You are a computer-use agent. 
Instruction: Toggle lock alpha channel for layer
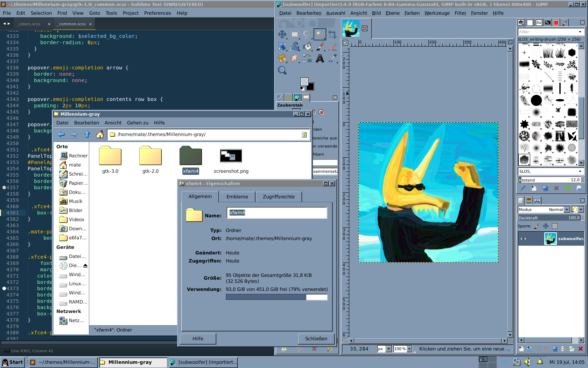(x=555, y=226)
